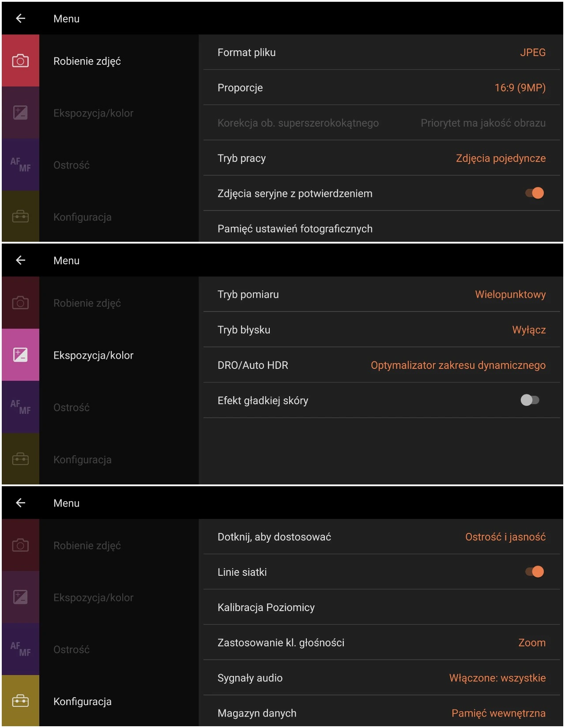Click the highlighted yellow toolbox Konfiguracja icon
This screenshot has width=565, height=728.
click(x=20, y=701)
